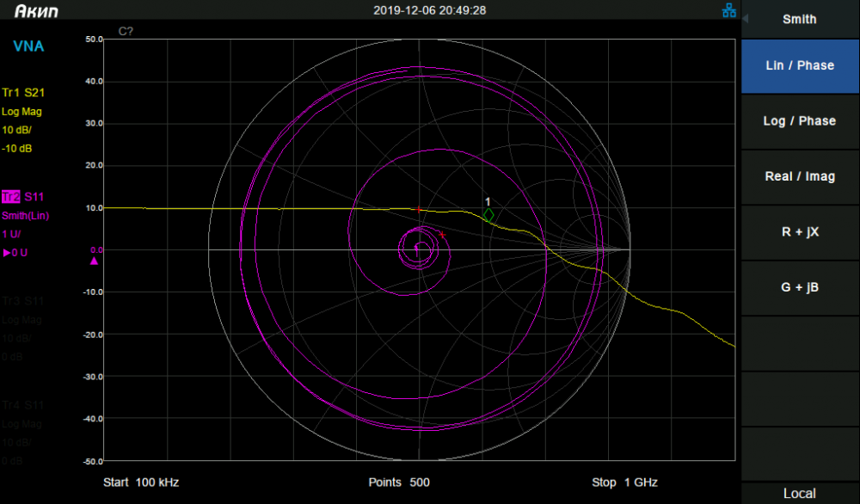
Task: Click the red cross on the yellow trace
Action: [419, 210]
